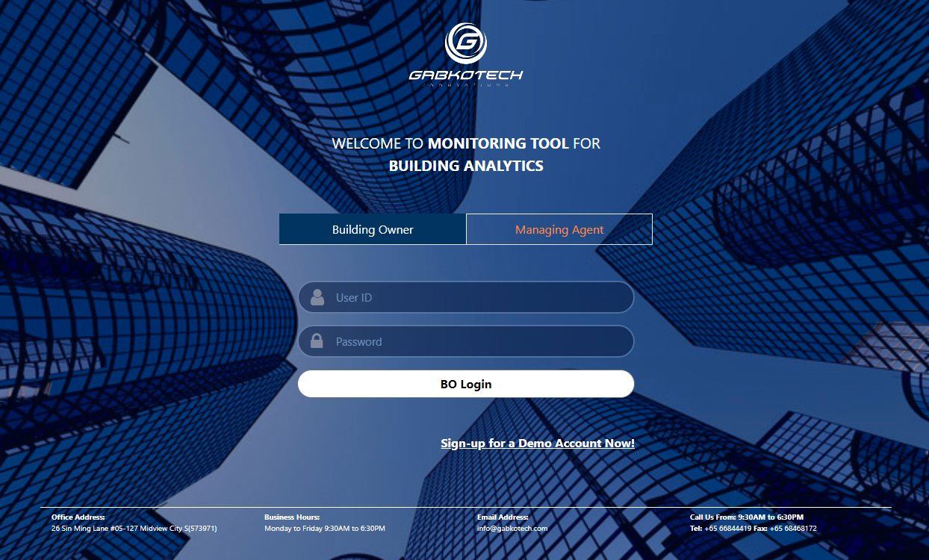Click the Gabkotech logo

click(464, 43)
